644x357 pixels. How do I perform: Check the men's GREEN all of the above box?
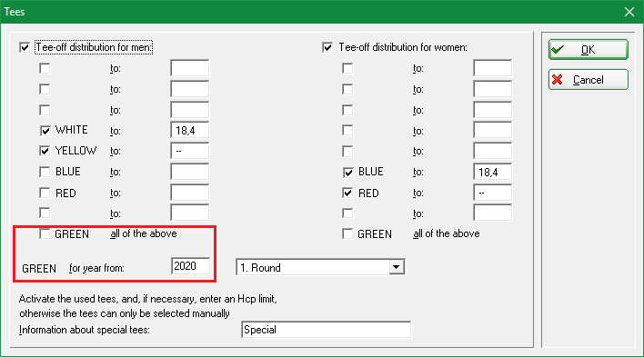pos(45,233)
